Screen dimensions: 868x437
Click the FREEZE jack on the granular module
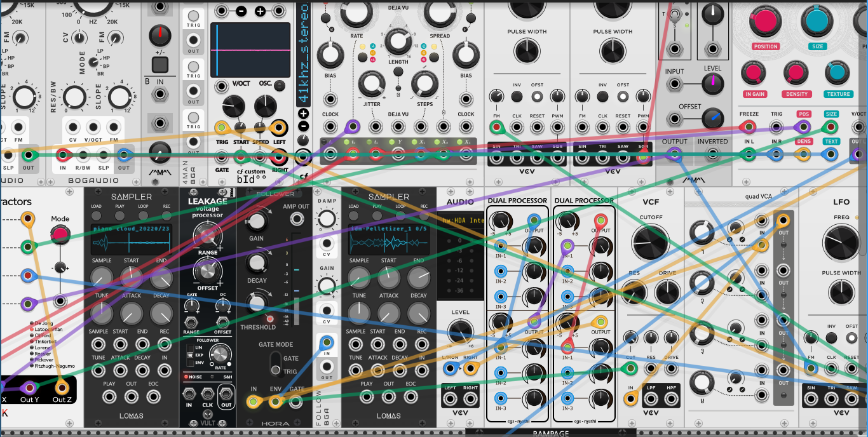pyautogui.click(x=749, y=126)
